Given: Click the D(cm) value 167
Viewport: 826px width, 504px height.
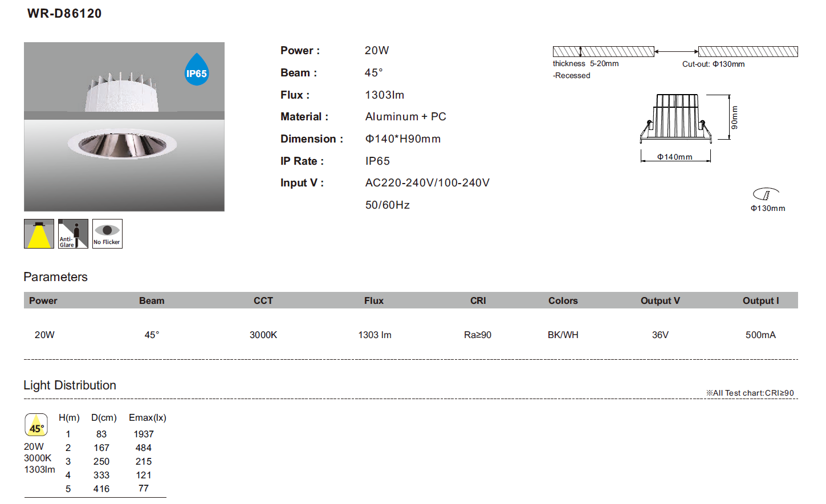Looking at the screenshot, I should point(101,448).
